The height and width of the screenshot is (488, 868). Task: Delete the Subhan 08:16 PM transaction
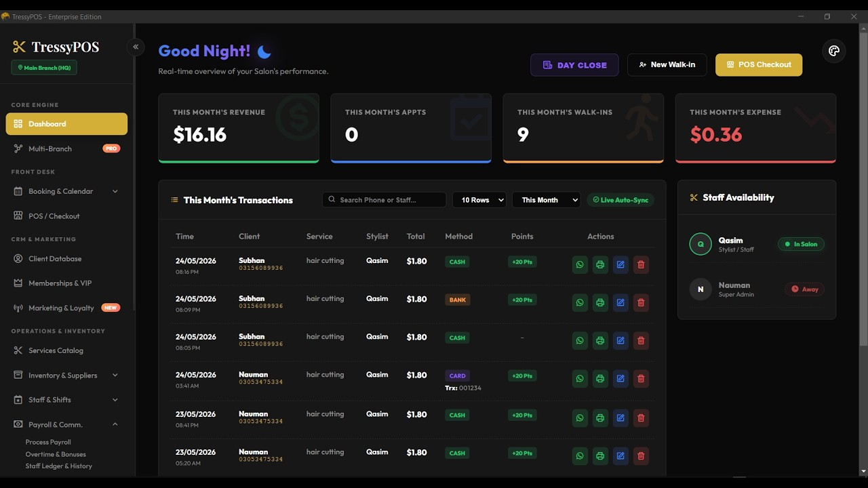641,265
